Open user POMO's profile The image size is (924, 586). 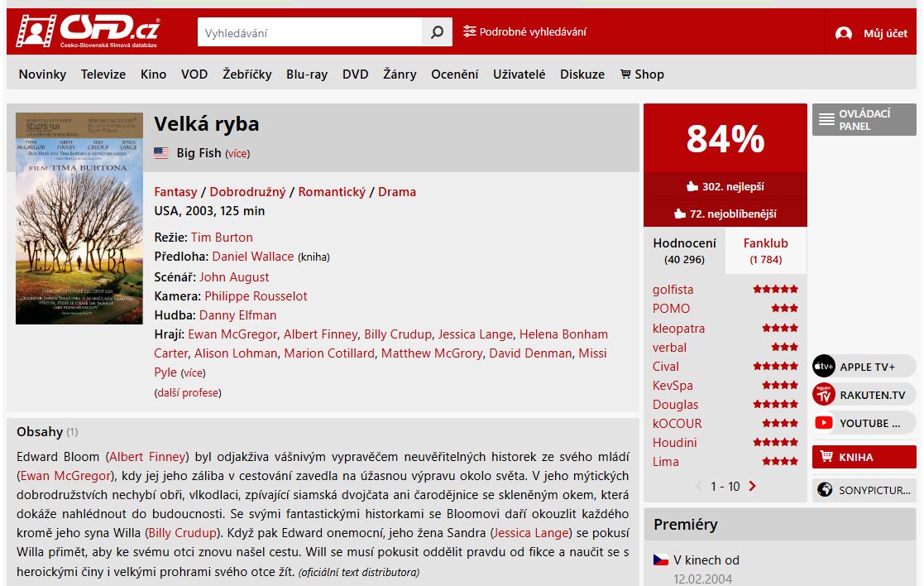point(671,309)
